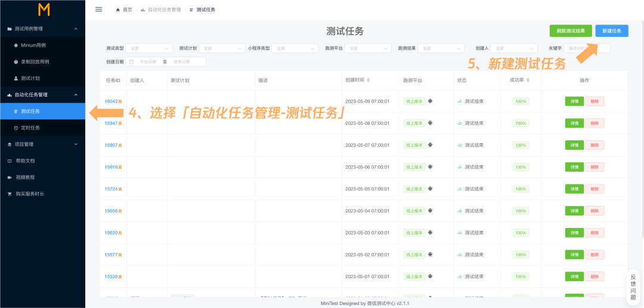644x308 pixels.
Task: Open the 跑测结果 dropdown
Action: pos(441,48)
